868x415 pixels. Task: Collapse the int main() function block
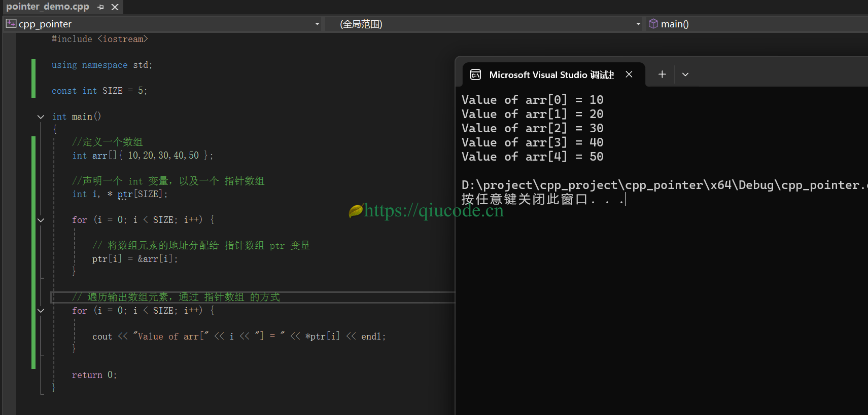pos(41,117)
